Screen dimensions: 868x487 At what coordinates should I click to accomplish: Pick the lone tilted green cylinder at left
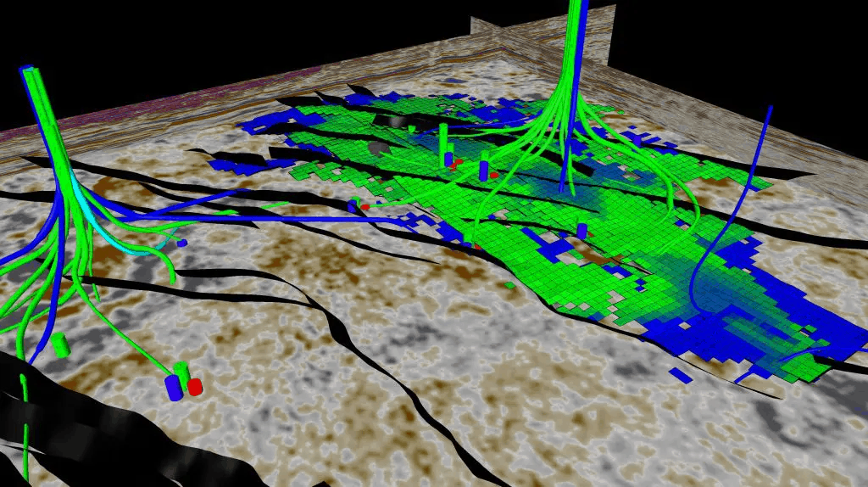click(x=60, y=344)
